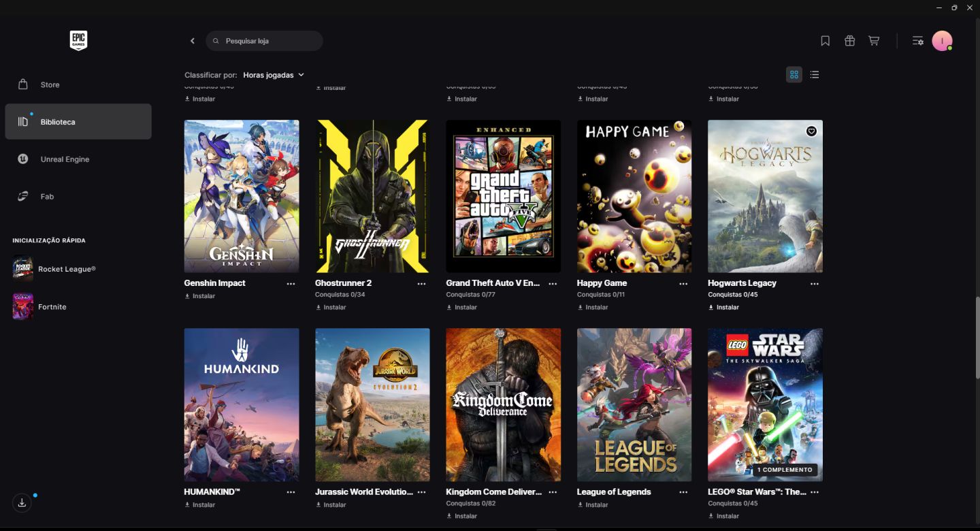Open the wishlist bookmark icon
The image size is (980, 531).
point(825,41)
